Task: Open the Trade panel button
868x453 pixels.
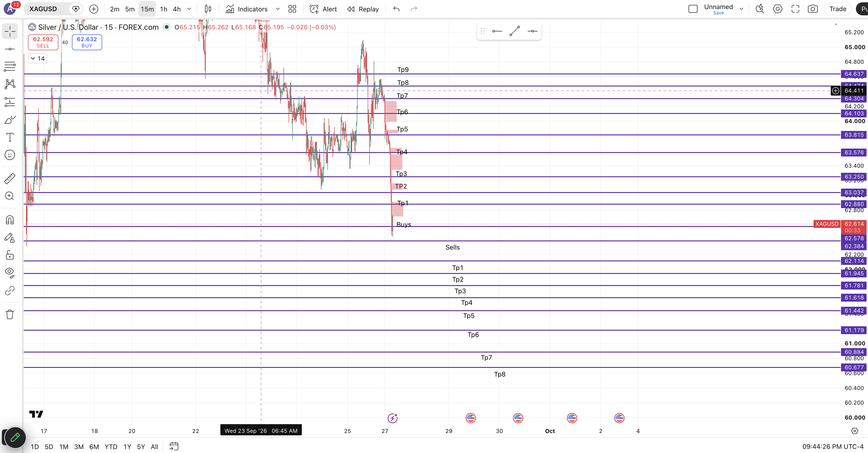Action: (x=838, y=9)
